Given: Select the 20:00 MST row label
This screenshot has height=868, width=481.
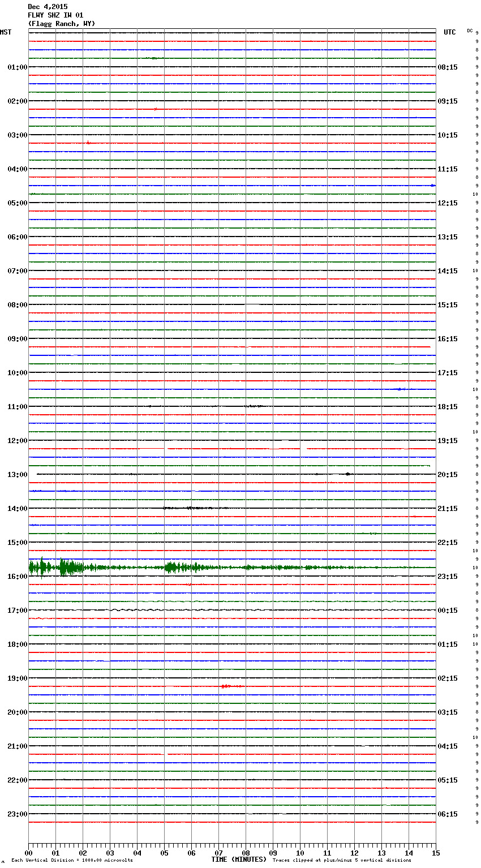Looking at the screenshot, I should coord(17,712).
